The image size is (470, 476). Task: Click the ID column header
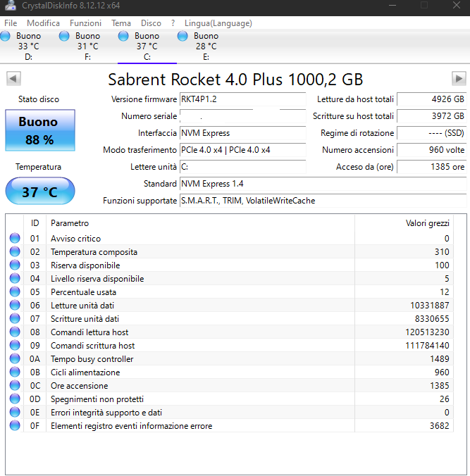[35, 223]
